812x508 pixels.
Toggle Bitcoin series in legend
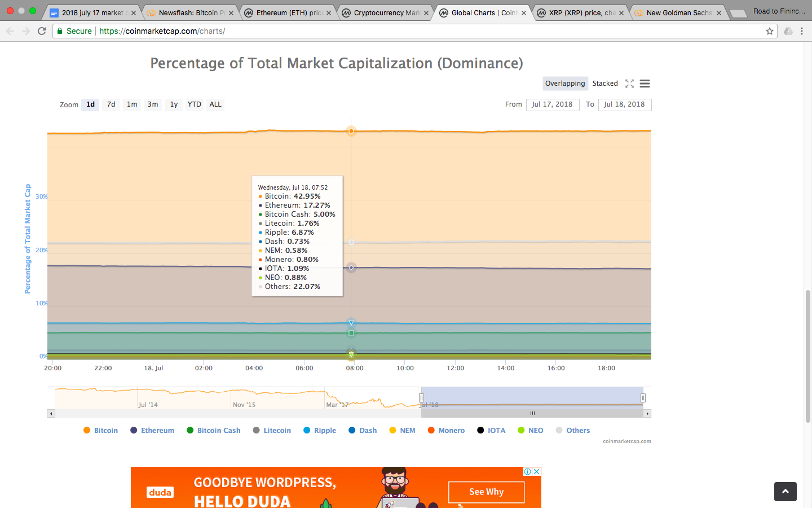[x=100, y=430]
